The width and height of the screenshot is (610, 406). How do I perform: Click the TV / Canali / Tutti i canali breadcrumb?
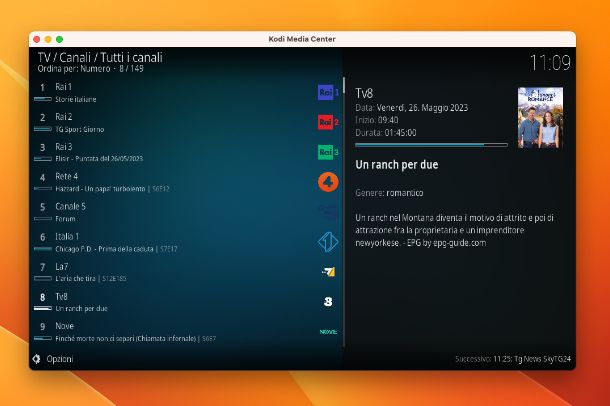coord(100,58)
